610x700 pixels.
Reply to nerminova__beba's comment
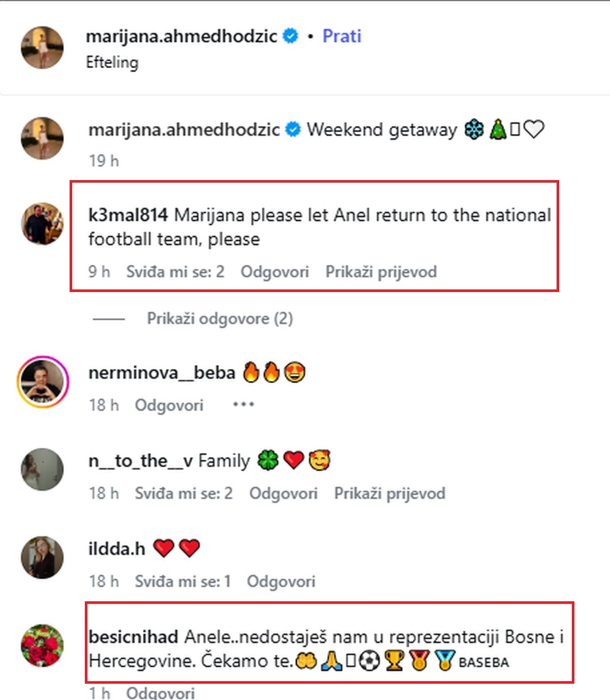click(169, 405)
